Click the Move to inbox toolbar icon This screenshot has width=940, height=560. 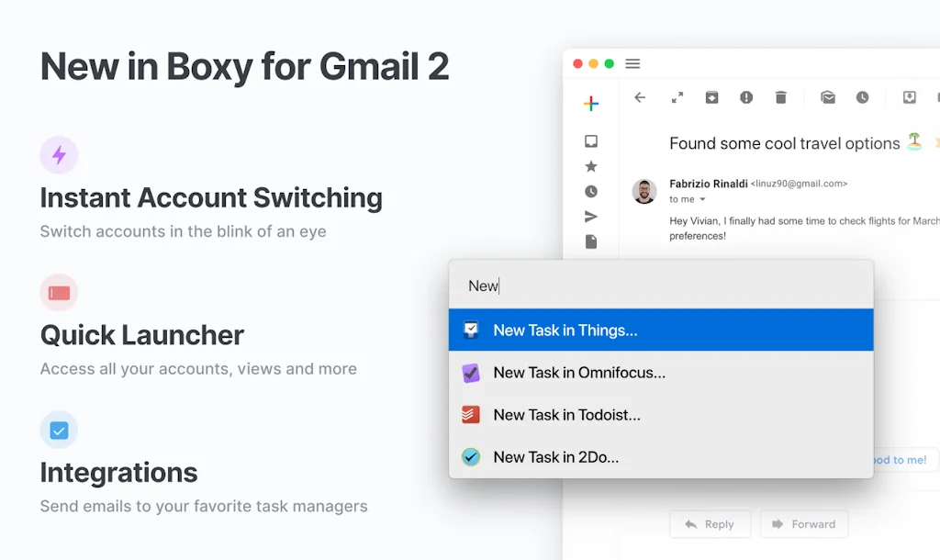coord(910,97)
